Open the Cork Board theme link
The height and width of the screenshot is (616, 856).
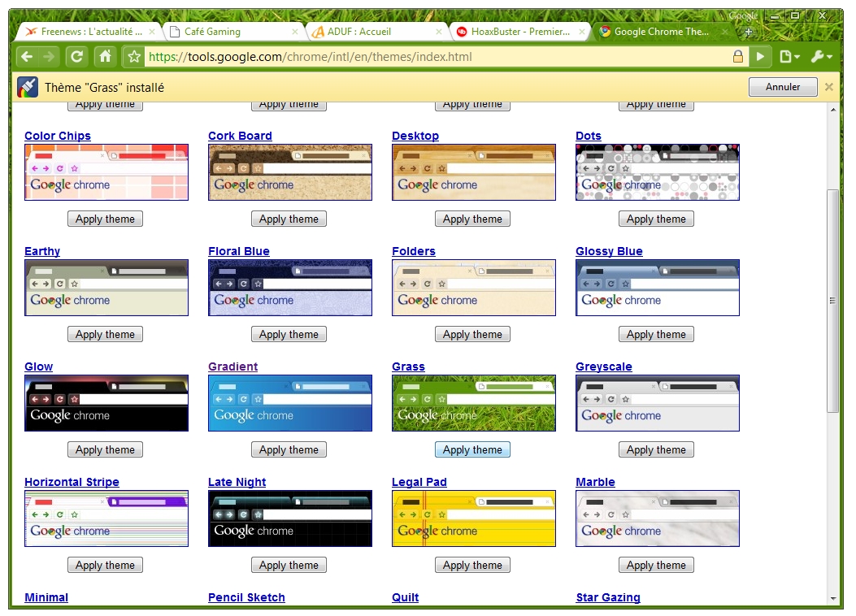click(x=240, y=136)
